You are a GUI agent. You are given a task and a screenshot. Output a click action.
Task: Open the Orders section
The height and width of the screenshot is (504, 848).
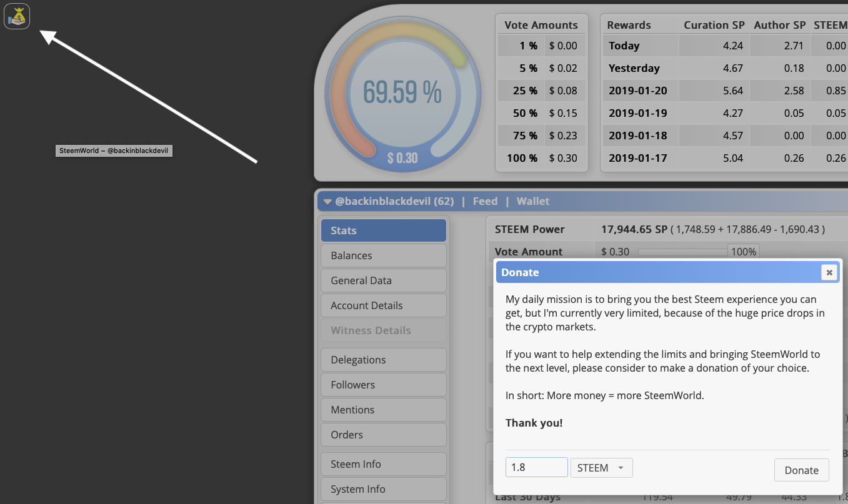point(384,435)
